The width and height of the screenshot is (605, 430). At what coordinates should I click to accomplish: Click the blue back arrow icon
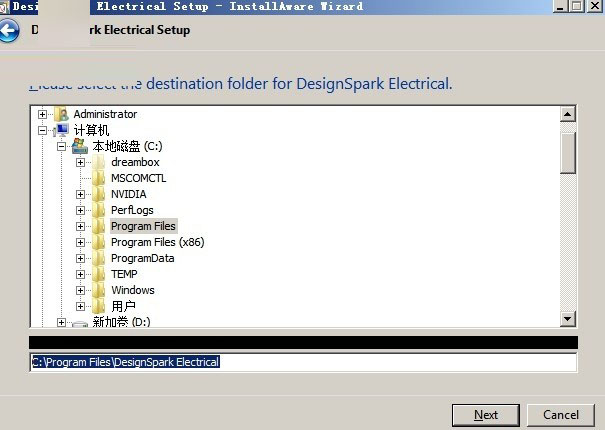(8, 30)
